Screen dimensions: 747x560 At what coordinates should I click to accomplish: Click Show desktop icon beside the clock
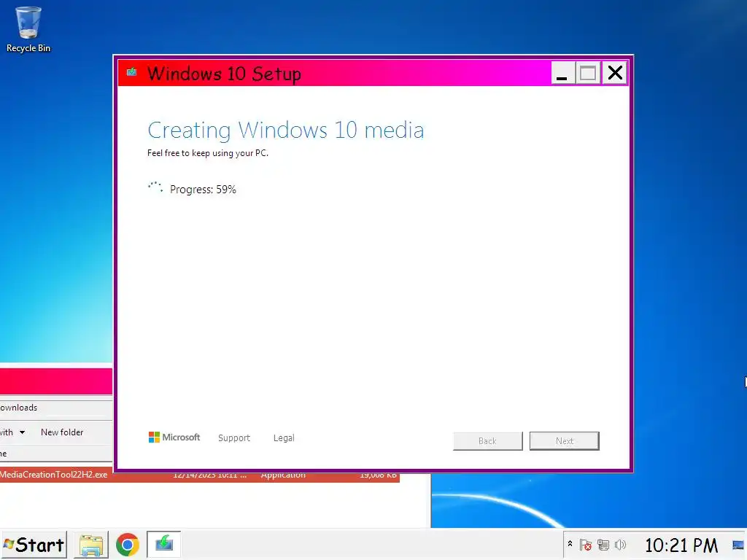click(738, 545)
